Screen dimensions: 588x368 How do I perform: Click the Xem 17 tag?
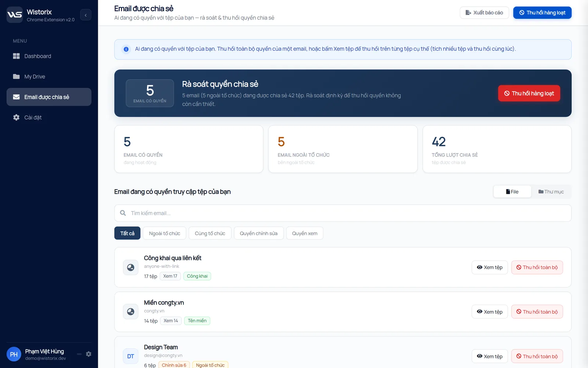(x=170, y=276)
